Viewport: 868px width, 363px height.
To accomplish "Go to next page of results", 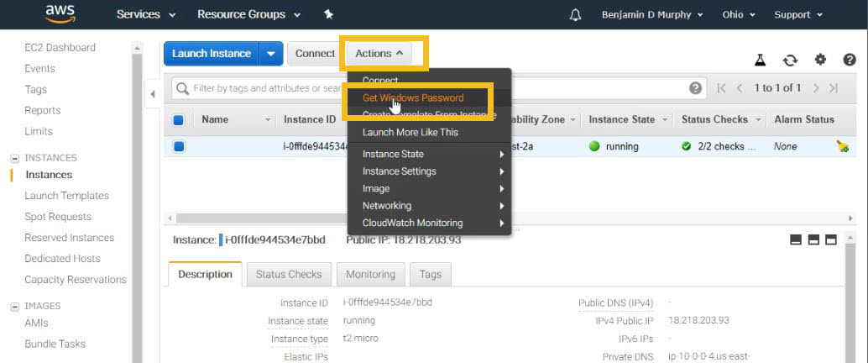I will 815,88.
